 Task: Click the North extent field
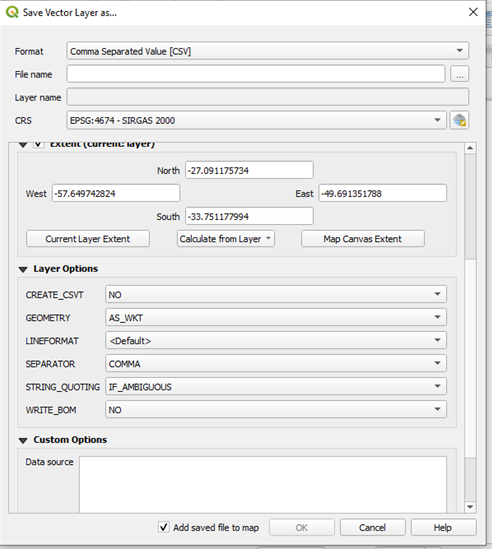pyautogui.click(x=249, y=170)
